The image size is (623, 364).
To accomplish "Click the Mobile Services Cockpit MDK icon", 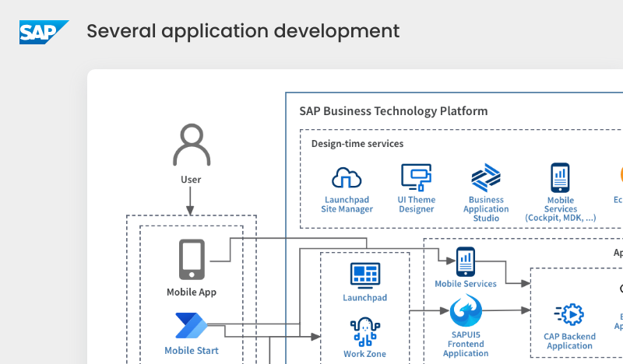I will tap(561, 178).
